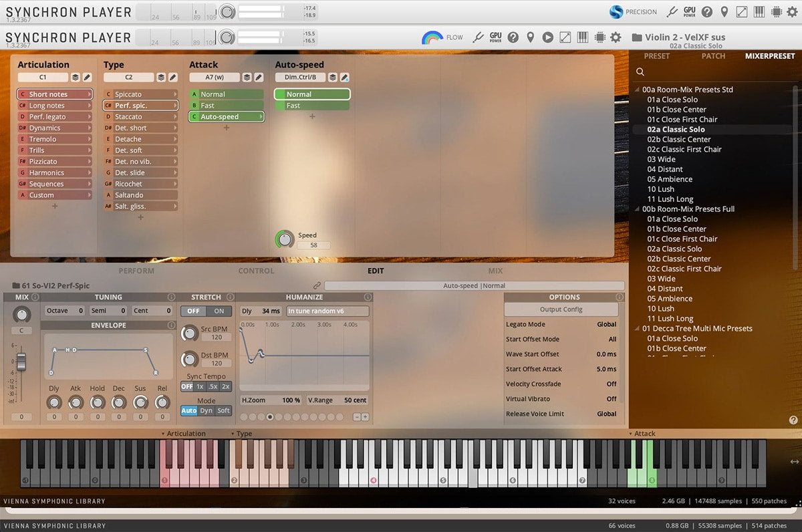The height and width of the screenshot is (532, 802).
Task: Switch Stretch to OFF
Action: click(x=193, y=311)
